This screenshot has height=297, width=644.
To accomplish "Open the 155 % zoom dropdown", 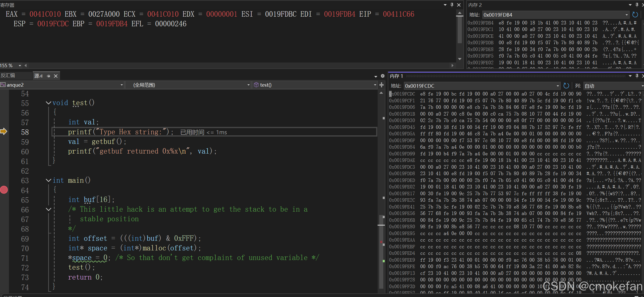I will point(20,66).
